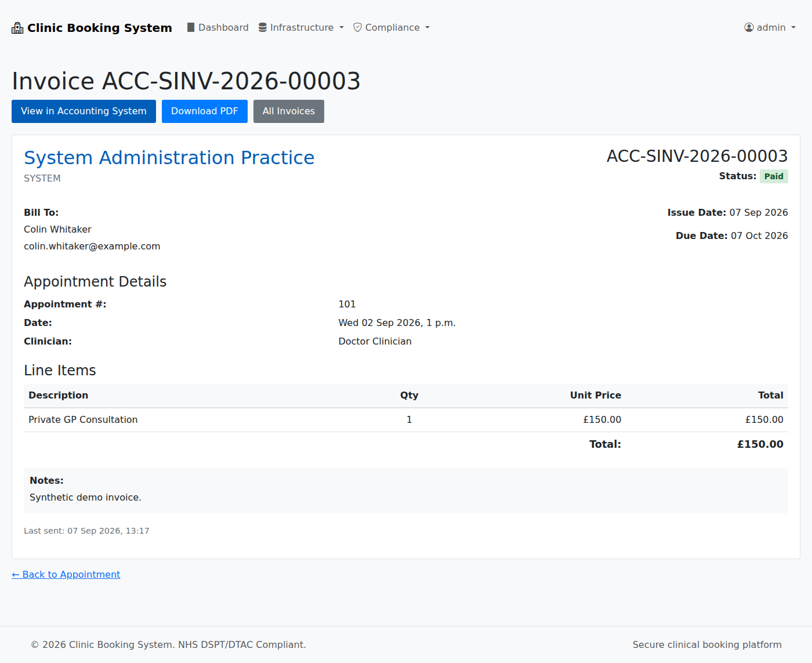This screenshot has width=812, height=663.
Task: Click the Appointment Details section heading
Action: [95, 281]
